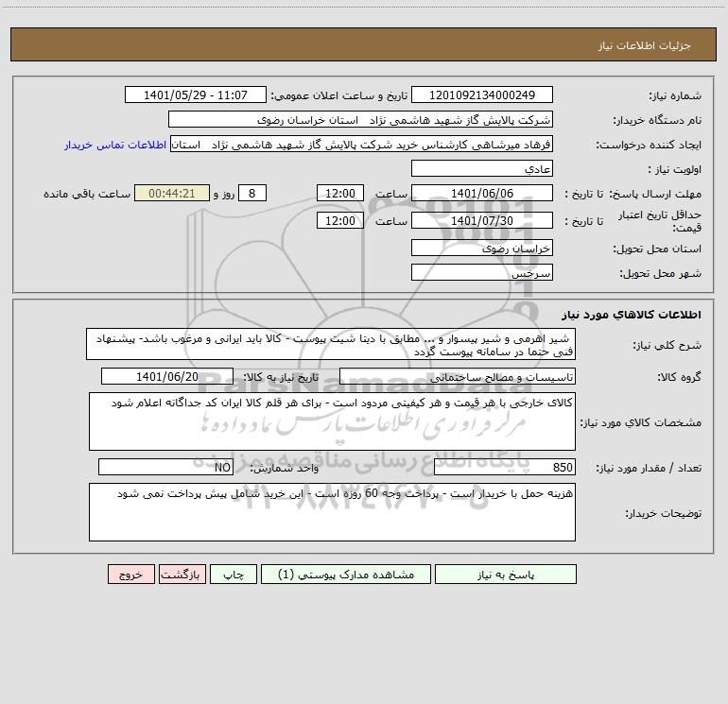Click the price validity date 1401/07/30

pyautogui.click(x=482, y=221)
